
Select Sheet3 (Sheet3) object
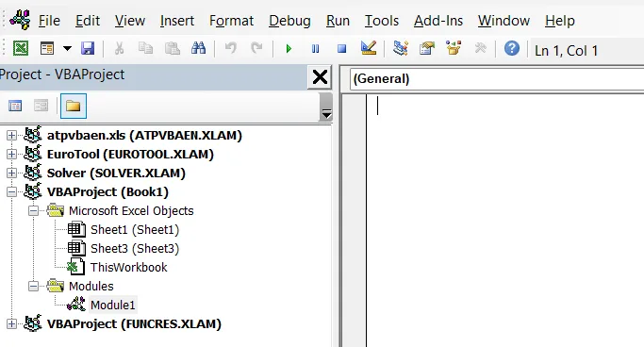[x=135, y=248]
